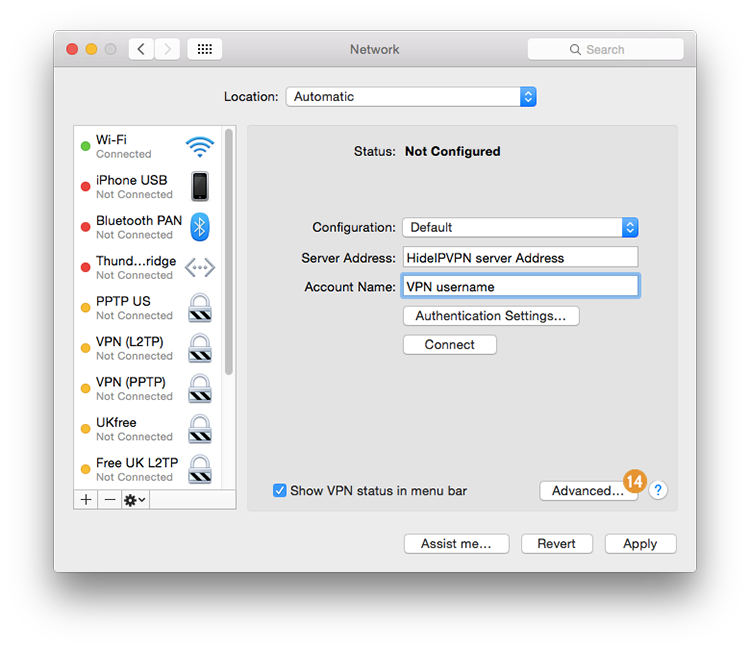Select Bluetooth PAN service
750x649 pixels.
[x=148, y=227]
